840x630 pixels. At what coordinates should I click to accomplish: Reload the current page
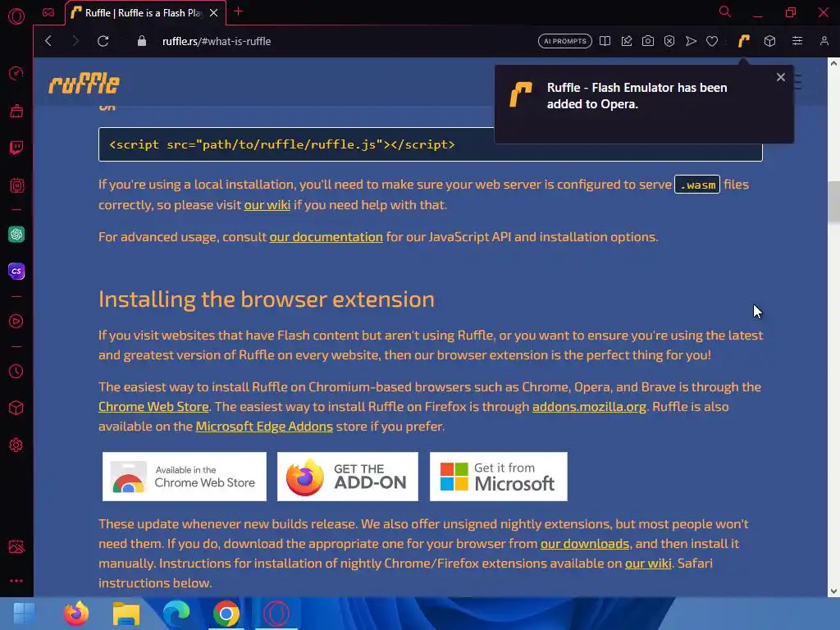click(103, 41)
